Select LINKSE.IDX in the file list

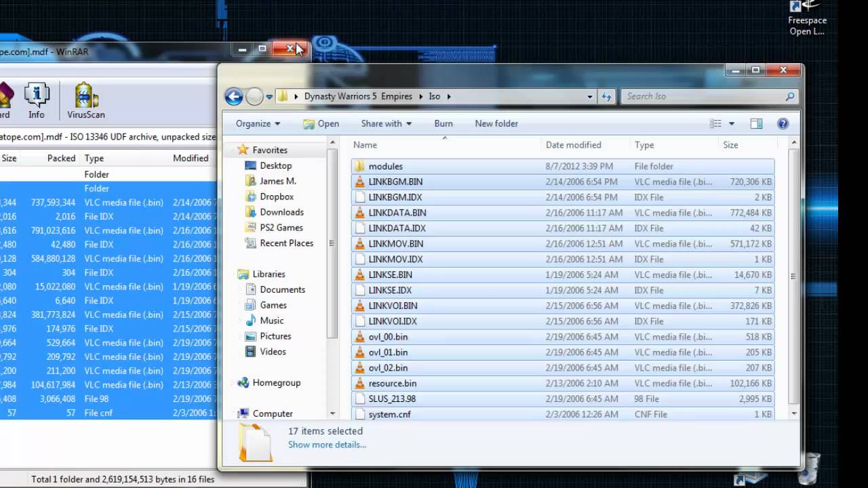tap(563, 290)
